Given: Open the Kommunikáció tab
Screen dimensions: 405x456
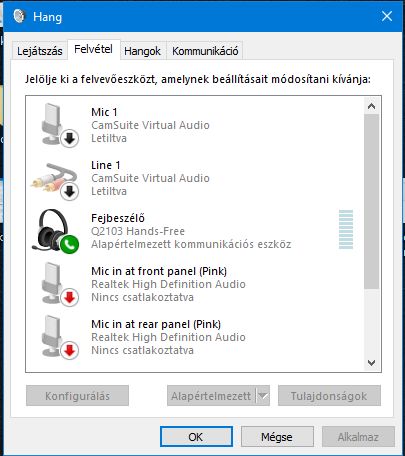Looking at the screenshot, I should click(x=205, y=51).
